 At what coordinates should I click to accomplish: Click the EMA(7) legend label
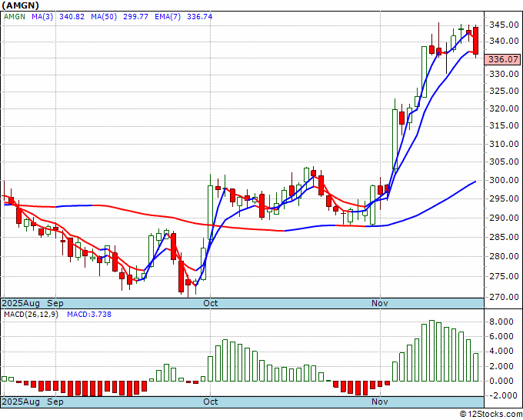[168, 16]
